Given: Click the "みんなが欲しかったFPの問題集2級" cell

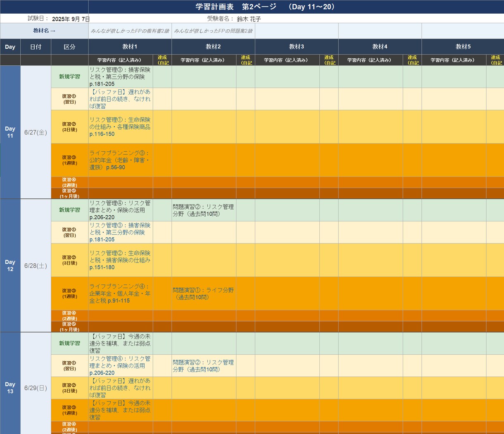Looking at the screenshot, I should point(214,31).
